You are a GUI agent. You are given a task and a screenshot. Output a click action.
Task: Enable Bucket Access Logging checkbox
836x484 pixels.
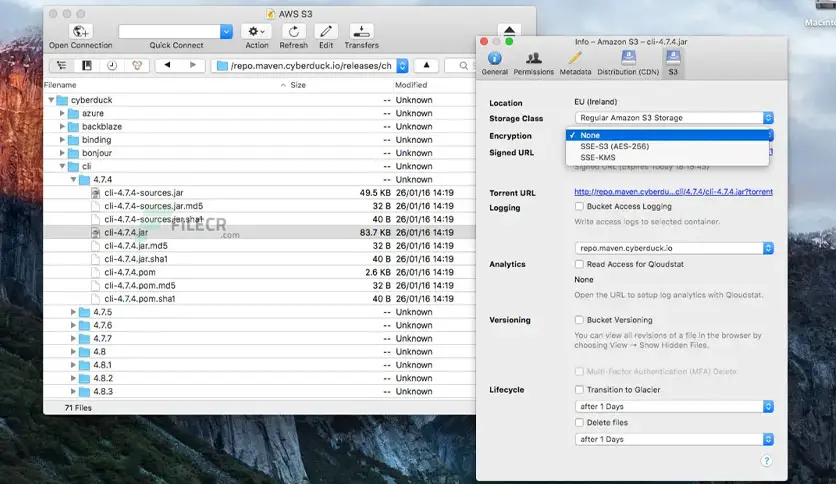579,206
